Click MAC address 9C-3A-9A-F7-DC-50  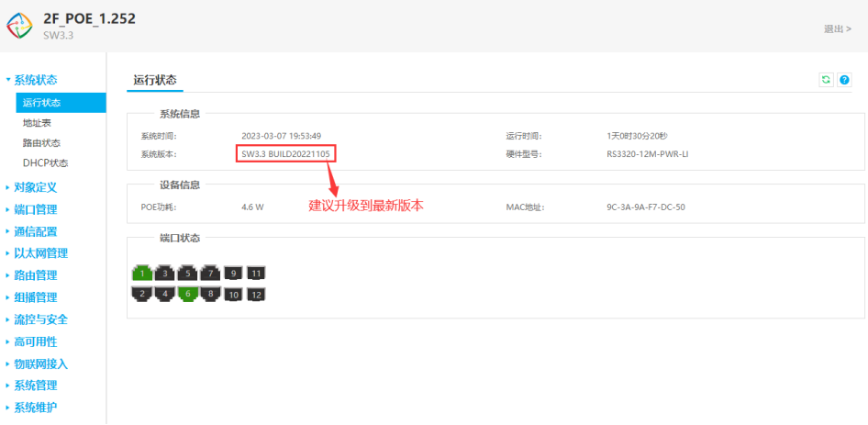[646, 207]
